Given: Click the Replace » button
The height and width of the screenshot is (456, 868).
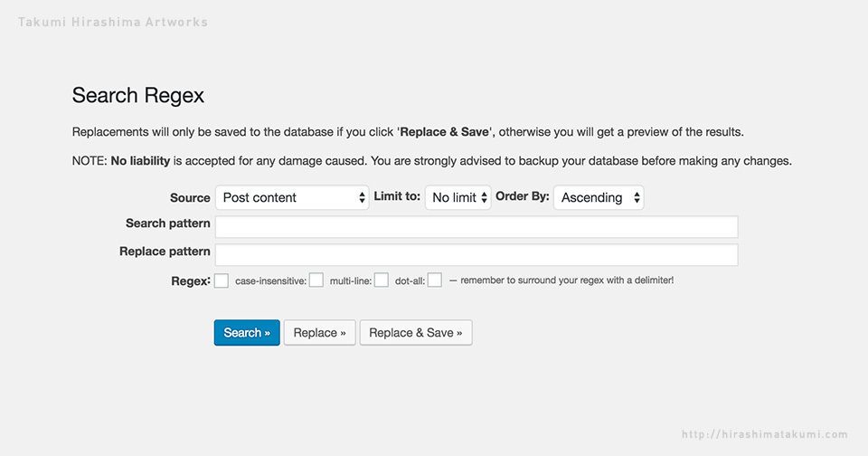Looking at the screenshot, I should pyautogui.click(x=319, y=333).
